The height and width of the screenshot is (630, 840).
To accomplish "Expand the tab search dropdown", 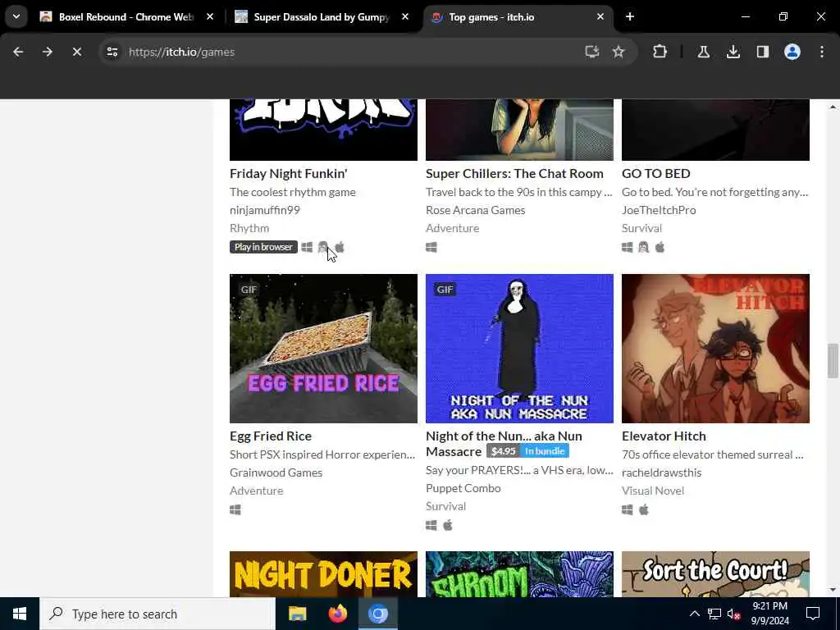I will point(16,16).
